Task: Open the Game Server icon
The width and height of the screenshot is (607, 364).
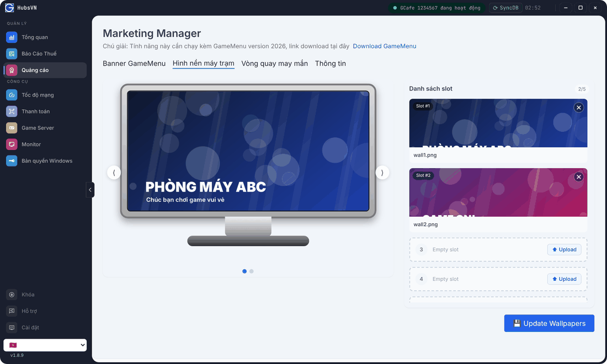Action: 12,127
